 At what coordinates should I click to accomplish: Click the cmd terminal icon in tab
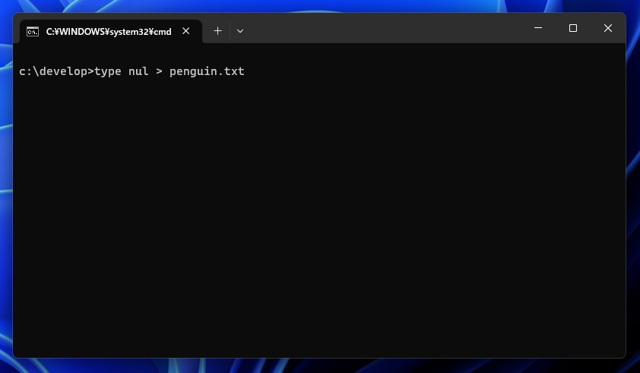(x=33, y=31)
